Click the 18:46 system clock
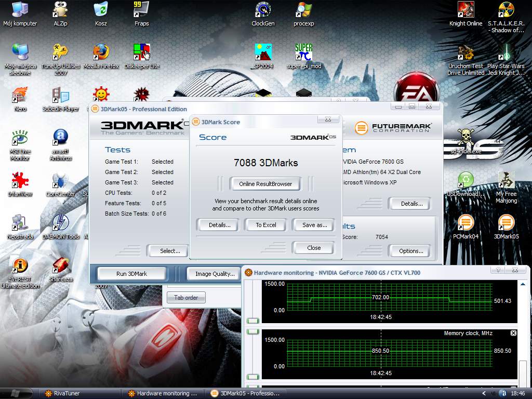Viewport: 532px width, 399px height. pos(518,394)
